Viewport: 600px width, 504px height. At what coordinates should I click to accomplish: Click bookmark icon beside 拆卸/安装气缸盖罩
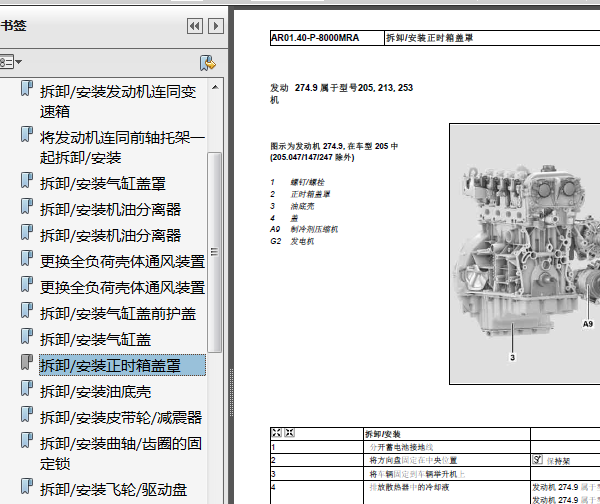(27, 180)
